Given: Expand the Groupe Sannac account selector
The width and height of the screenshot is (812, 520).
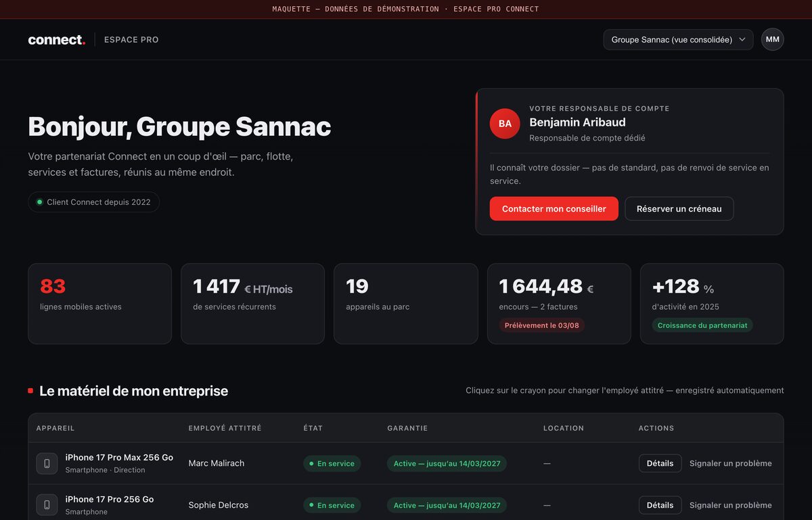Looking at the screenshot, I should 678,39.
